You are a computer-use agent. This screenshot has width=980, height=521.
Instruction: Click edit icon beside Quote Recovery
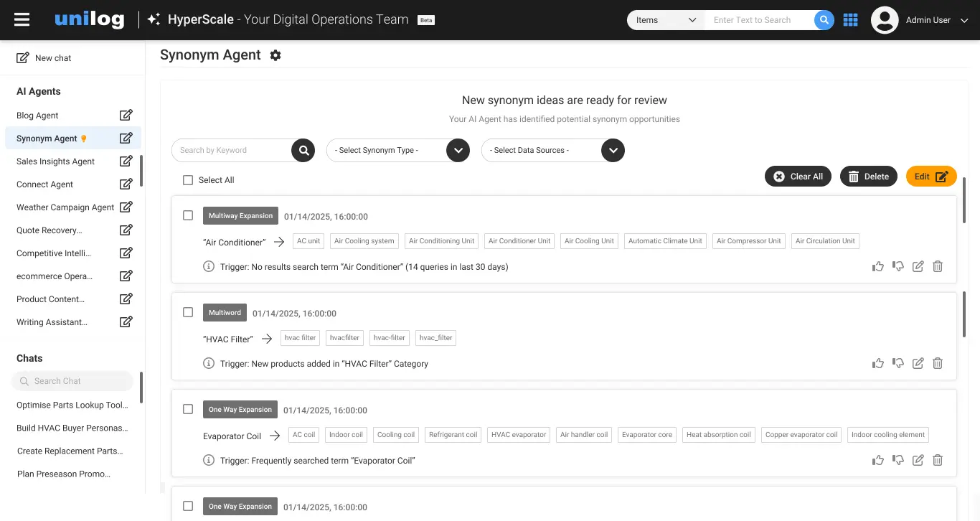point(126,230)
